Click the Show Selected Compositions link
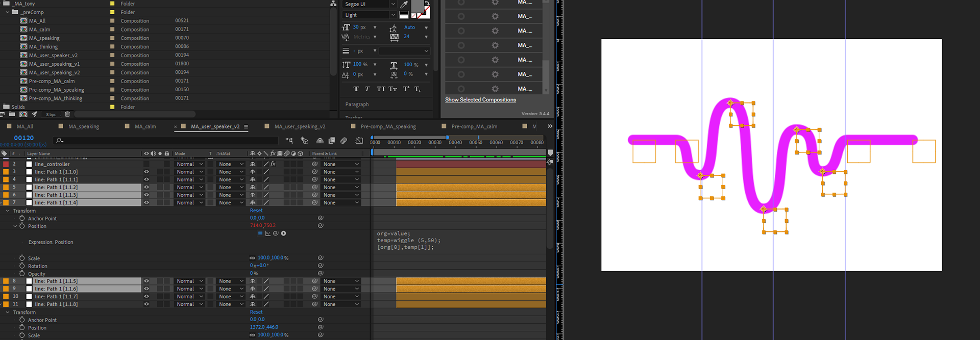 (x=480, y=100)
